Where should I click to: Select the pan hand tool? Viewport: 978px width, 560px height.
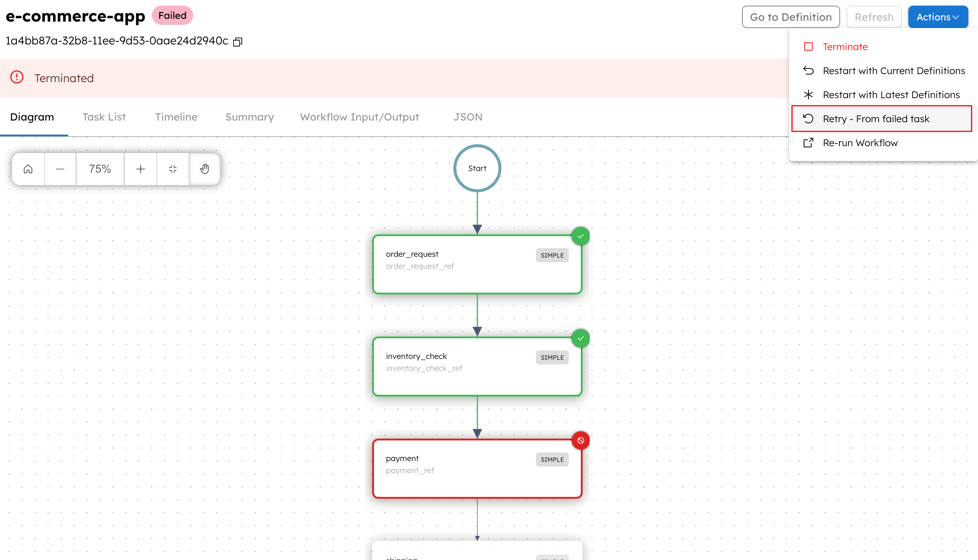[x=204, y=169]
